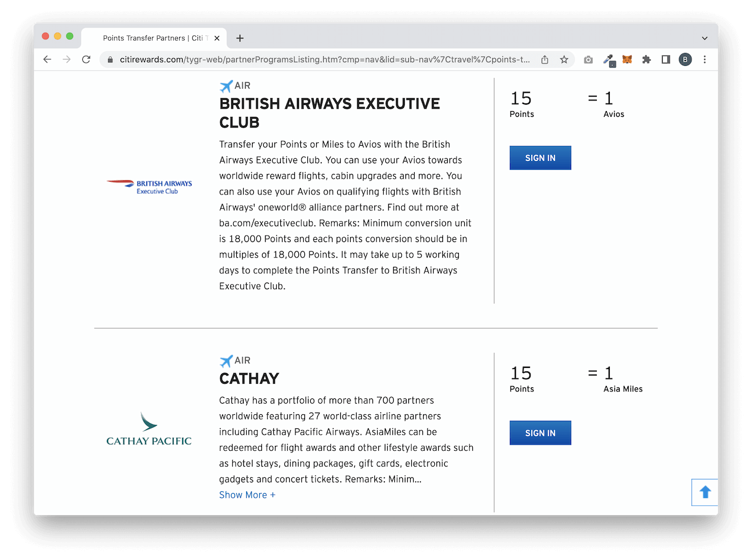Click Sign In for Cathay
Screen dimensions: 752x560
tap(540, 433)
